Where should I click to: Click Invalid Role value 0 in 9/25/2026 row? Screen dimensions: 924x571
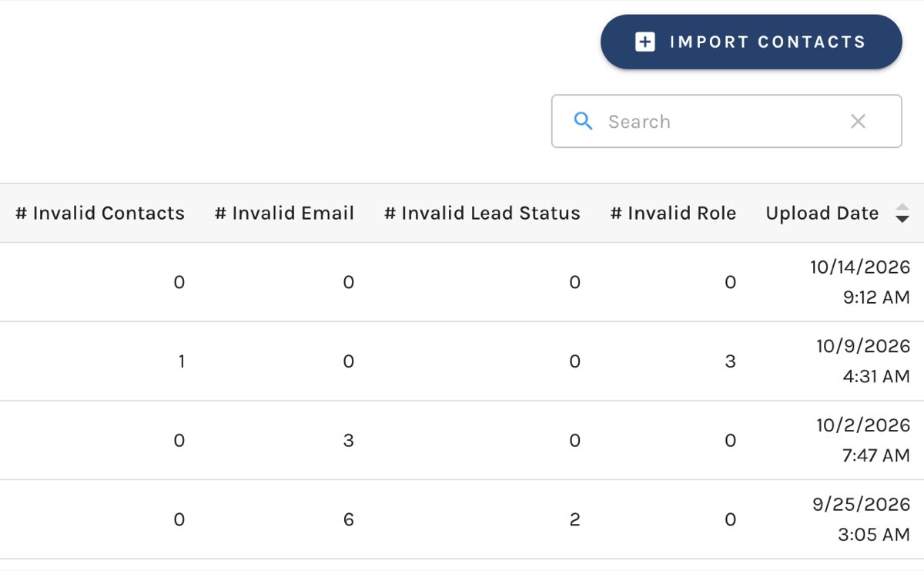[x=731, y=520]
